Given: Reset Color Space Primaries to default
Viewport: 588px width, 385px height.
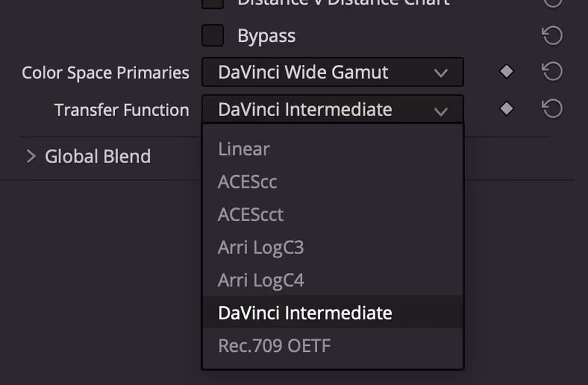Looking at the screenshot, I should pos(552,72).
